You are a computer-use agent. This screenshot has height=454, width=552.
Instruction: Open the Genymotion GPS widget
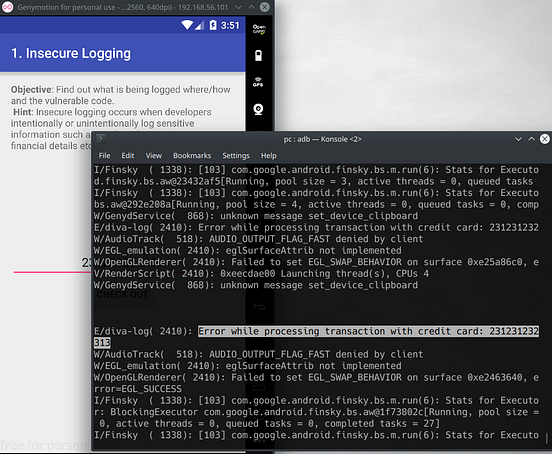tap(258, 82)
